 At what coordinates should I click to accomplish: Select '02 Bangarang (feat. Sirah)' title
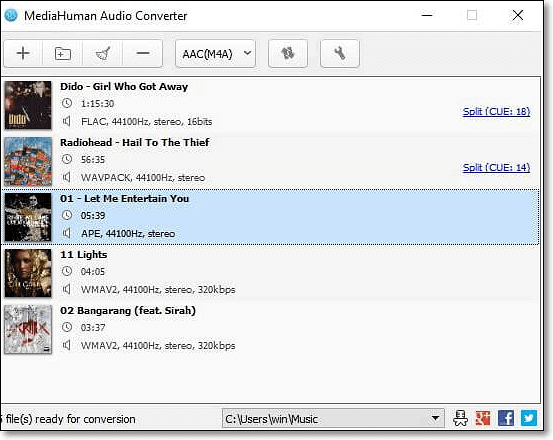click(x=128, y=311)
